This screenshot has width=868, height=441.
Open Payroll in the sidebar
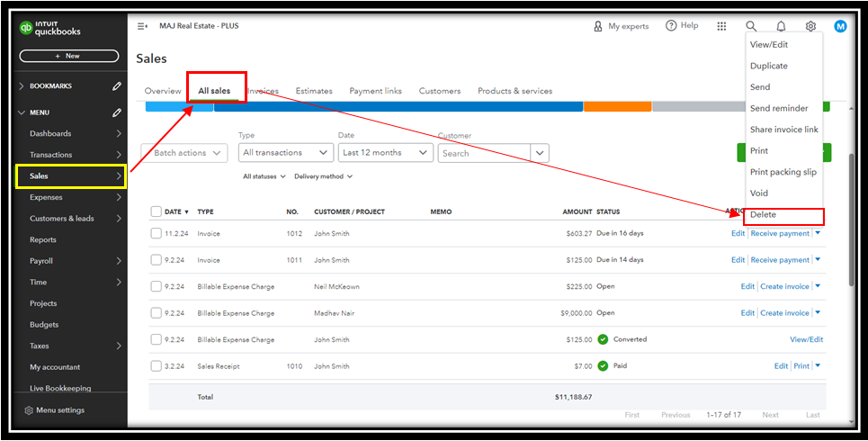(x=41, y=261)
